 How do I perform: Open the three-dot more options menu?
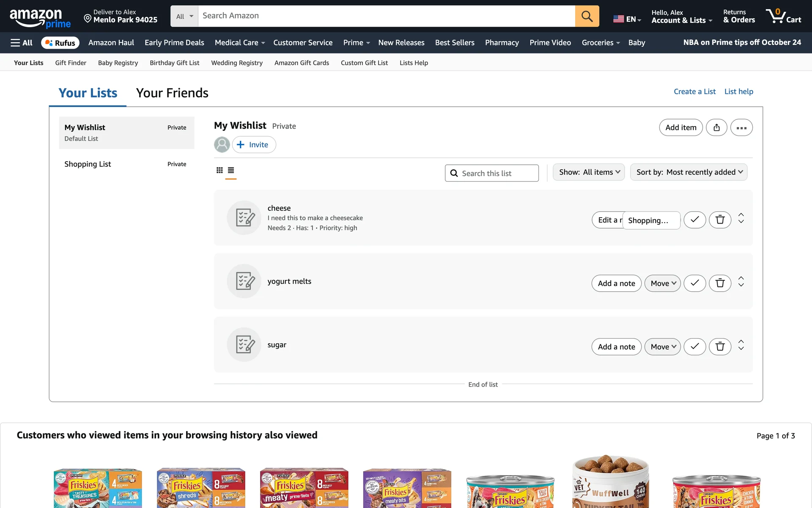click(x=741, y=127)
